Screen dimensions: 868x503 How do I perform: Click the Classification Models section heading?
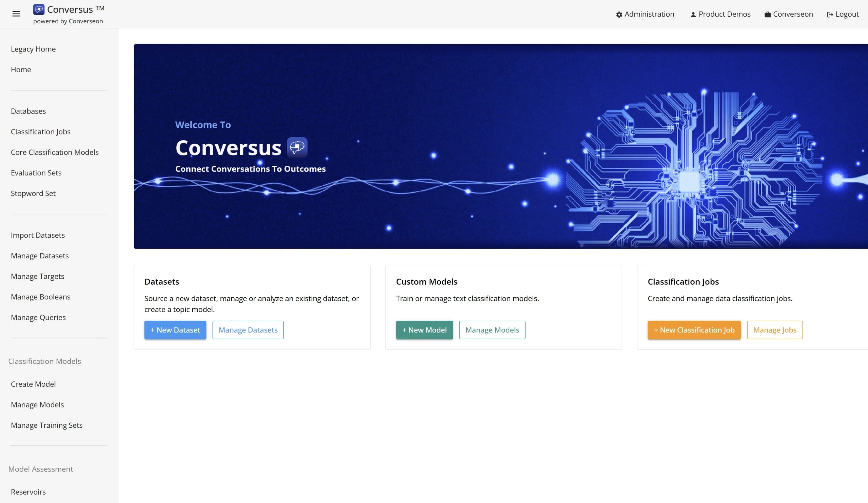tap(44, 361)
